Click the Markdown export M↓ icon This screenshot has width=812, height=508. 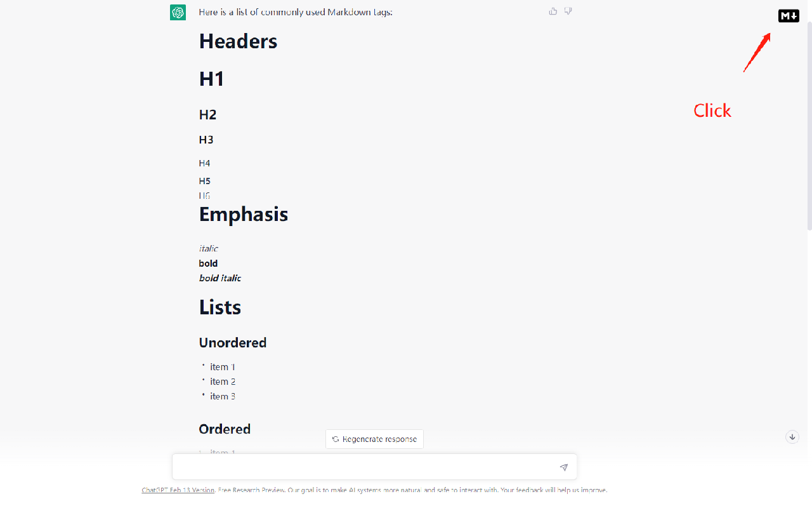(789, 15)
